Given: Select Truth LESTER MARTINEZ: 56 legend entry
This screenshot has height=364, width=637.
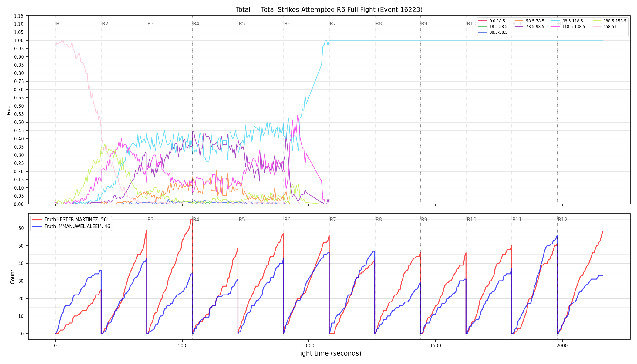Looking at the screenshot, I should click(69, 220).
